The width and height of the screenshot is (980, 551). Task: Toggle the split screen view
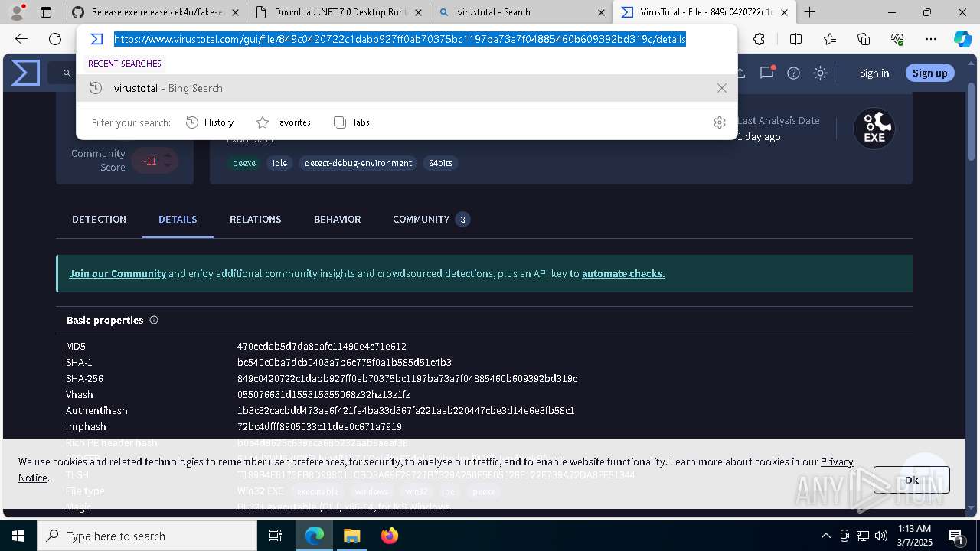[795, 39]
